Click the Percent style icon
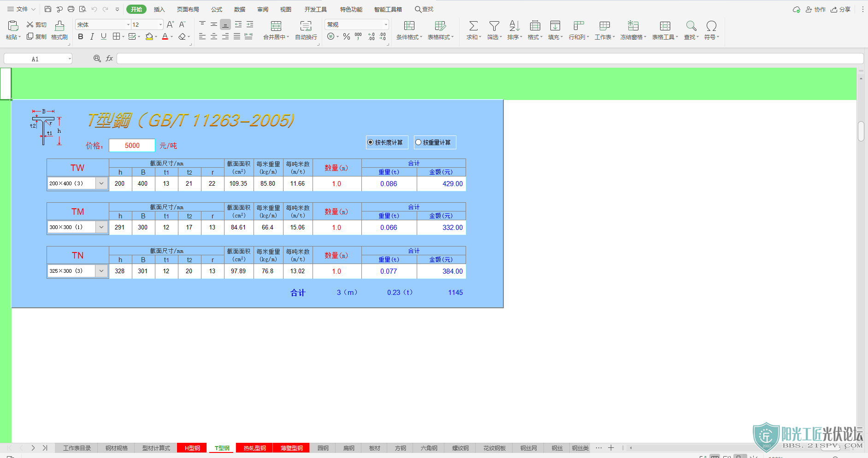 point(347,36)
